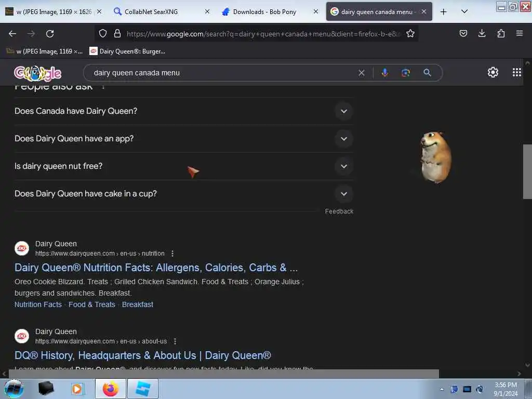Click the taskbar clock showing 3:56 PM
The image size is (532, 399).
click(506, 389)
